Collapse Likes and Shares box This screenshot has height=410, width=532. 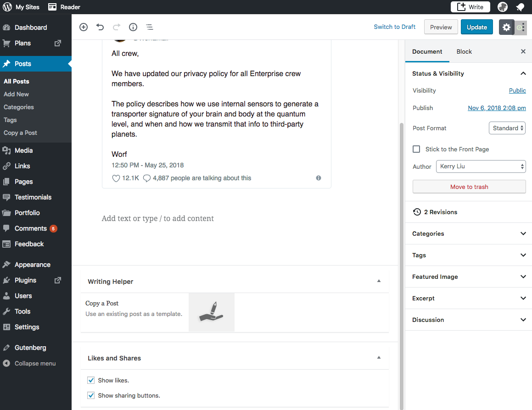click(x=379, y=357)
